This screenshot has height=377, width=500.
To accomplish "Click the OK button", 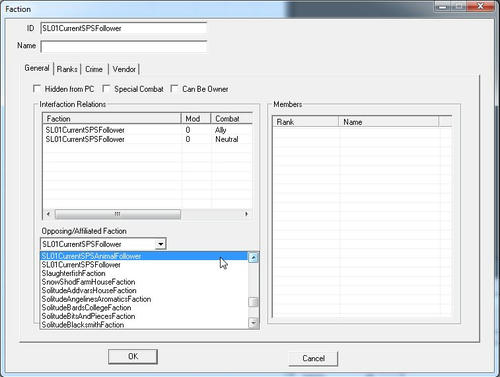I will 133,356.
